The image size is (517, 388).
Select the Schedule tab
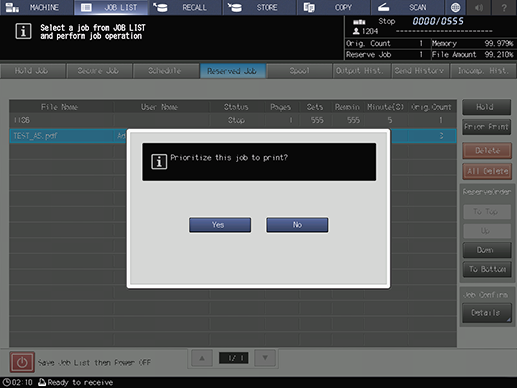[x=165, y=71]
